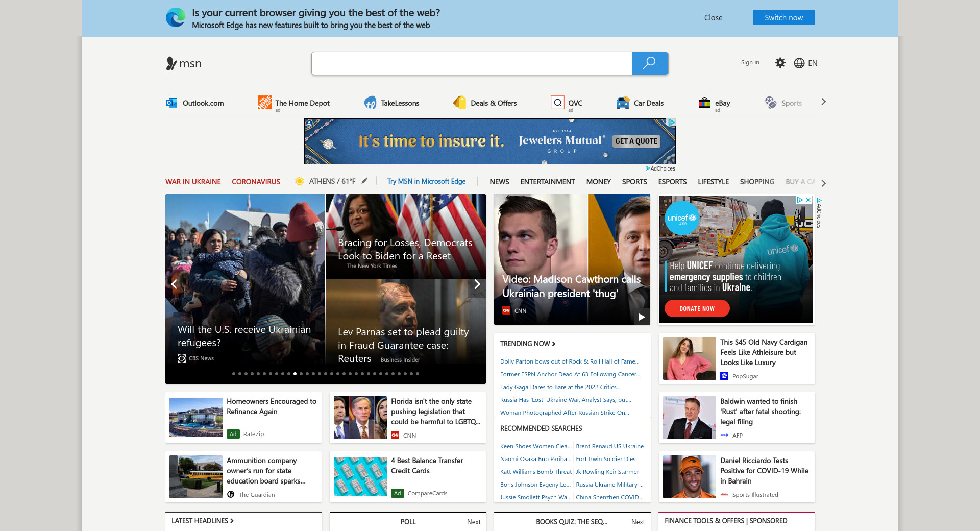Expand more navigation categories arrow
The height and width of the screenshot is (531, 980).
click(x=823, y=183)
